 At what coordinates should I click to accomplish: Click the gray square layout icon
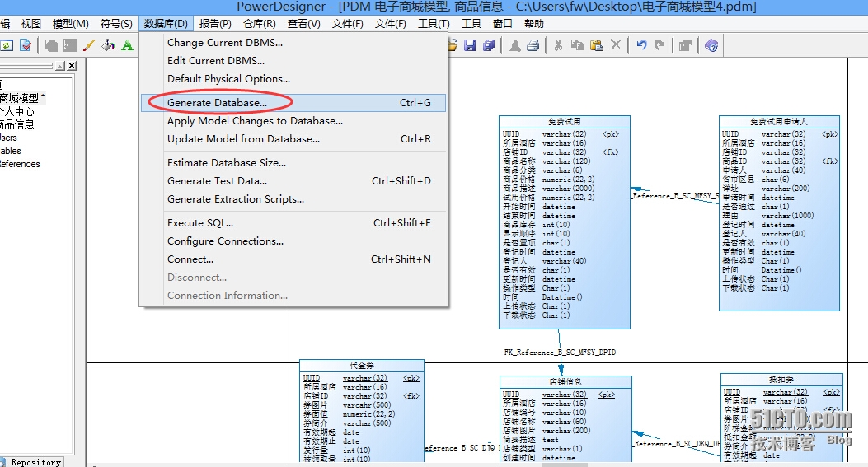pyautogui.click(x=70, y=45)
